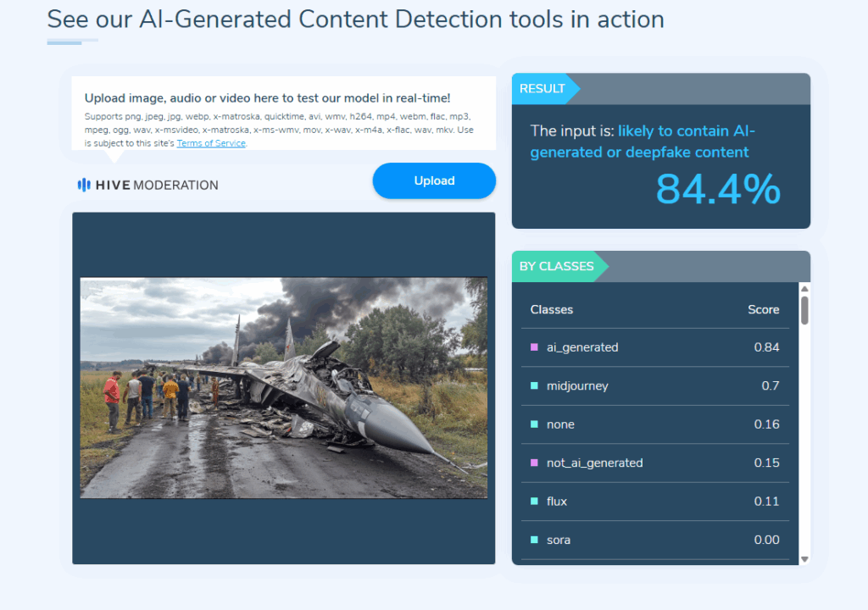The width and height of the screenshot is (868, 610).
Task: Select the ai_generated class label
Action: click(x=582, y=347)
